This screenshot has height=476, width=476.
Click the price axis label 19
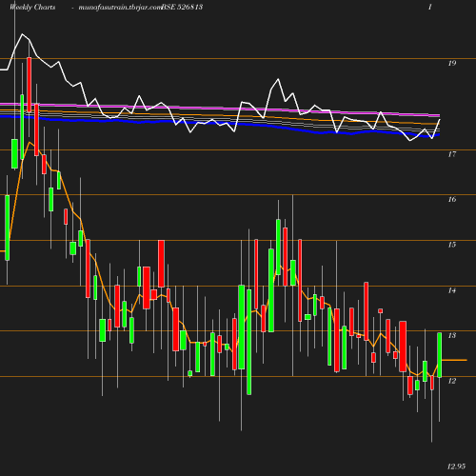click(452, 63)
